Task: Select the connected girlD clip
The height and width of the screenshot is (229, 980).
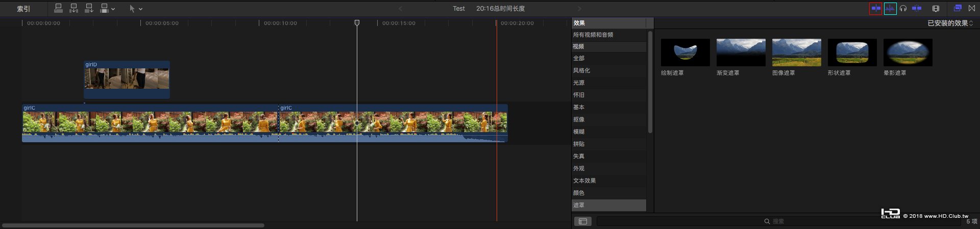Action: point(127,80)
